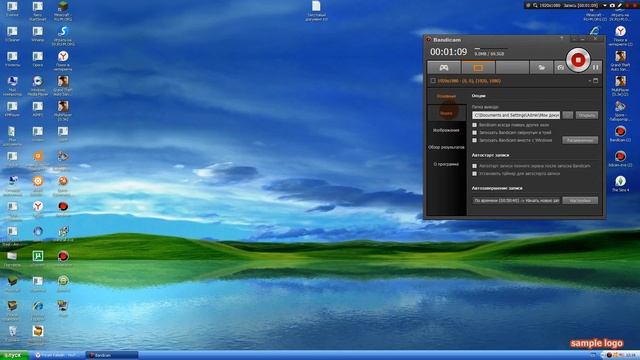
Task: Open the output folder icon in Bandicam's toolbar
Action: point(542,67)
